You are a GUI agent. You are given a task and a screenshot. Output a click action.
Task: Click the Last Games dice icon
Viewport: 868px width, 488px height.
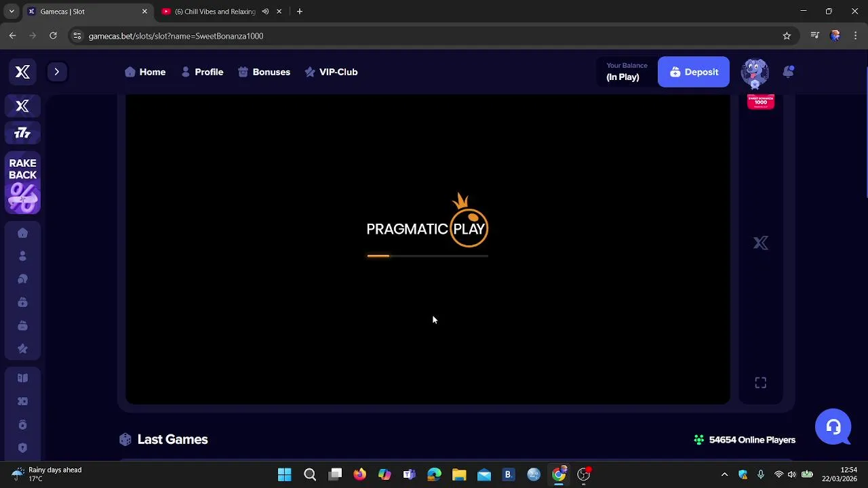point(125,440)
